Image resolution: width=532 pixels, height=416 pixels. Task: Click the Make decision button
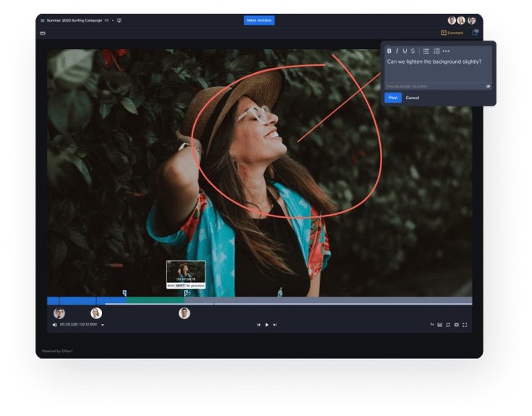(x=259, y=20)
